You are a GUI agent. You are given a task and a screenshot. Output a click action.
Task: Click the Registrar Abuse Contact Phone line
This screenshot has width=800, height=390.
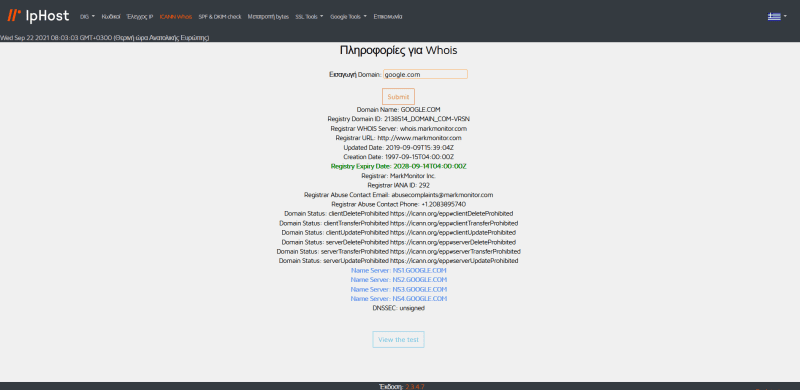398,204
